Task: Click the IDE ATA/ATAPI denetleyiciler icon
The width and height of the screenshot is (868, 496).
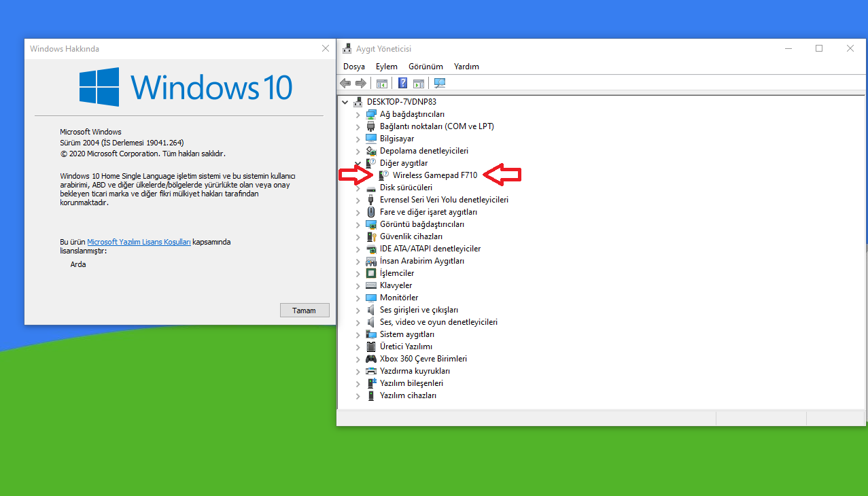Action: pos(371,249)
